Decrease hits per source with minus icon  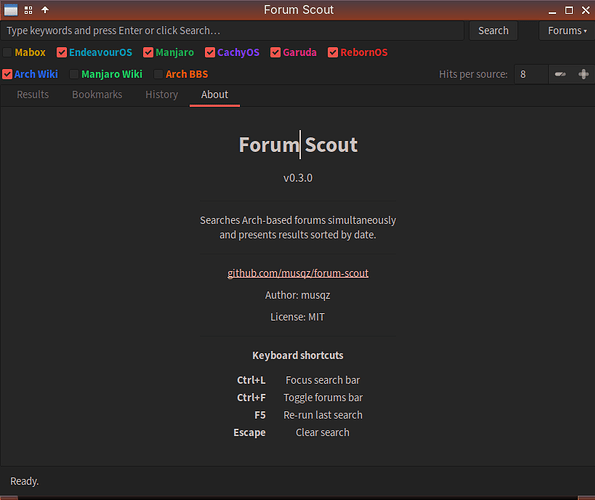coord(560,74)
